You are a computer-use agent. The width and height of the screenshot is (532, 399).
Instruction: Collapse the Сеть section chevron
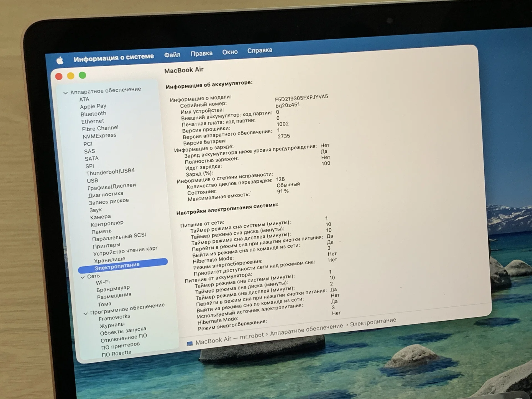pyautogui.click(x=83, y=277)
